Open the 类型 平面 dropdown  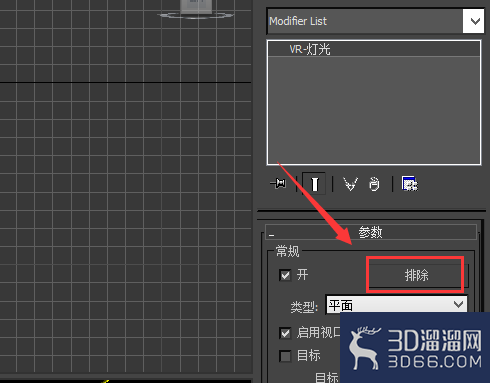click(396, 304)
